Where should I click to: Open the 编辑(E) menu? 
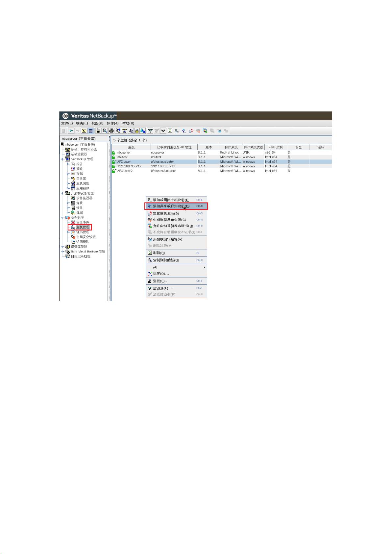click(82, 123)
